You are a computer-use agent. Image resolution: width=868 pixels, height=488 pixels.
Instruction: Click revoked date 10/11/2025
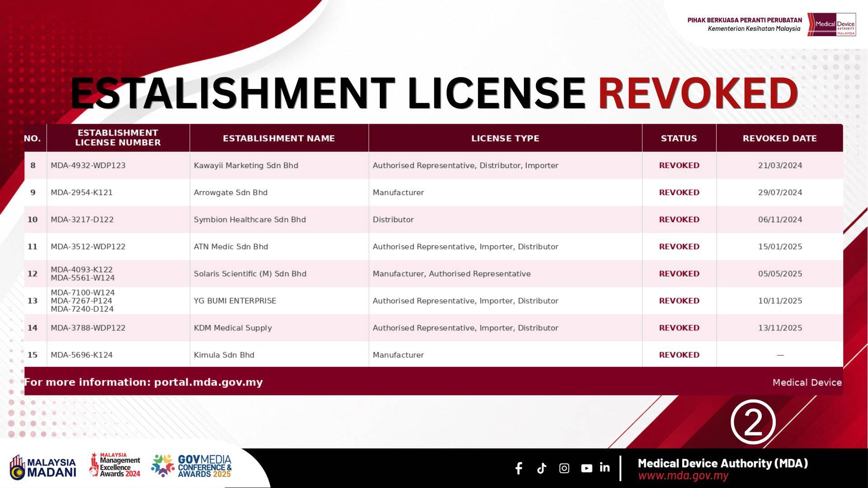click(780, 301)
